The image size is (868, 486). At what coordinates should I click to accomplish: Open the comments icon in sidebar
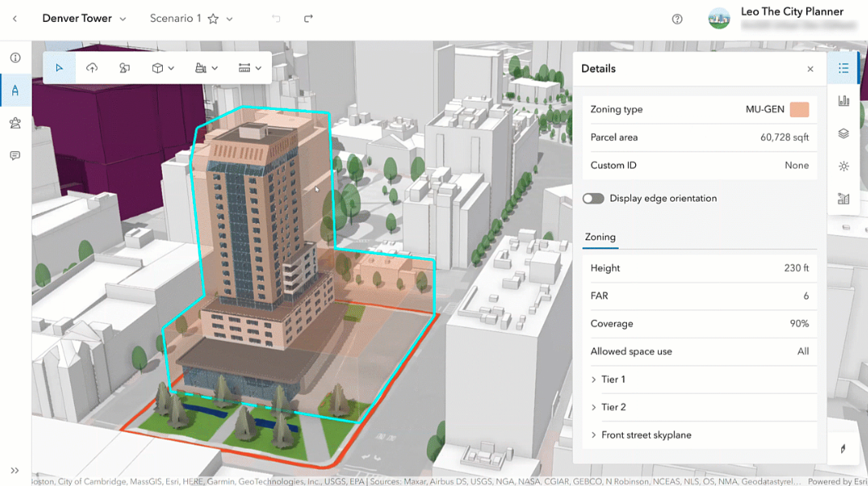tap(15, 155)
